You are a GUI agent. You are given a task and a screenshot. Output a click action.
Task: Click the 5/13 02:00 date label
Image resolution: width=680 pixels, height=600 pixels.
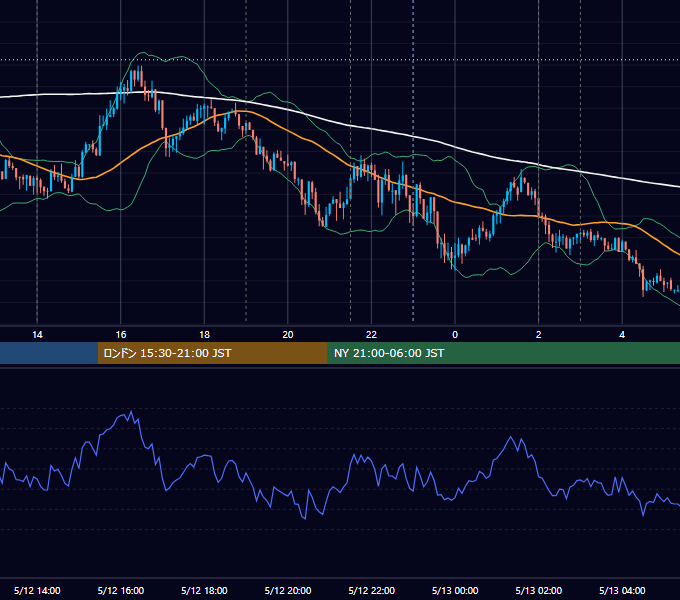(539, 590)
